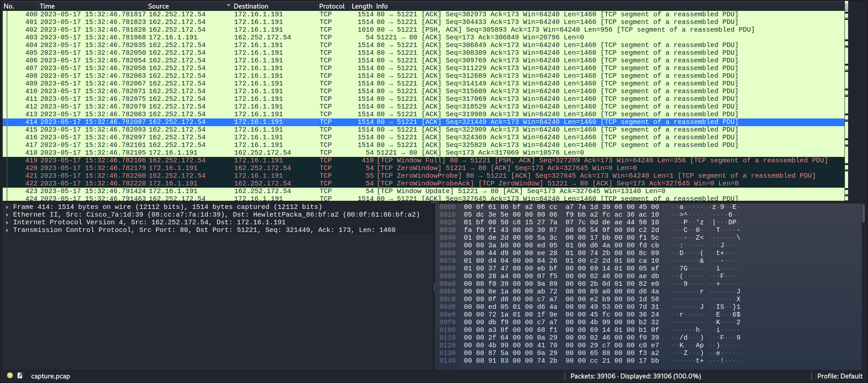Open Expert Information via yellow status circle
The image size is (868, 383).
[10, 375]
